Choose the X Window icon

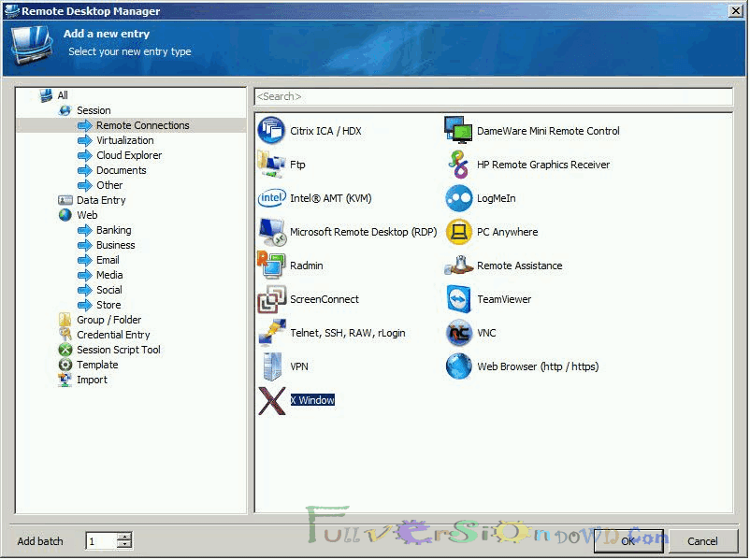(x=272, y=400)
